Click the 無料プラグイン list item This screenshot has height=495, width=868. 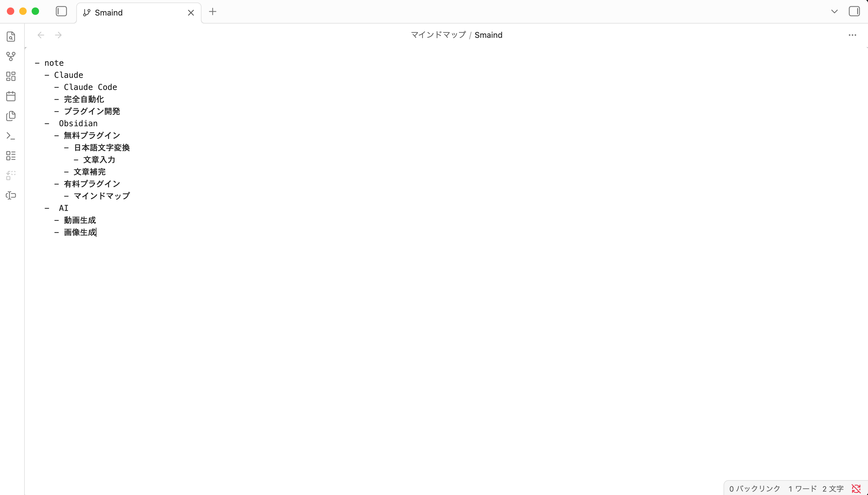point(92,135)
